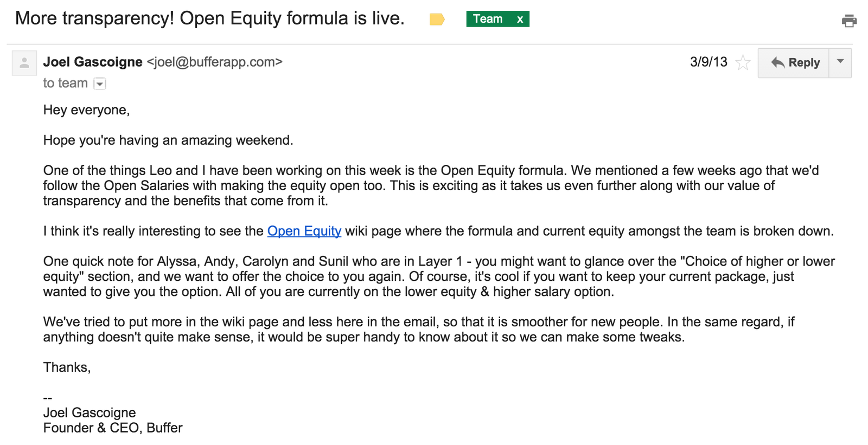
Task: Open the green Team label
Action: tap(488, 19)
